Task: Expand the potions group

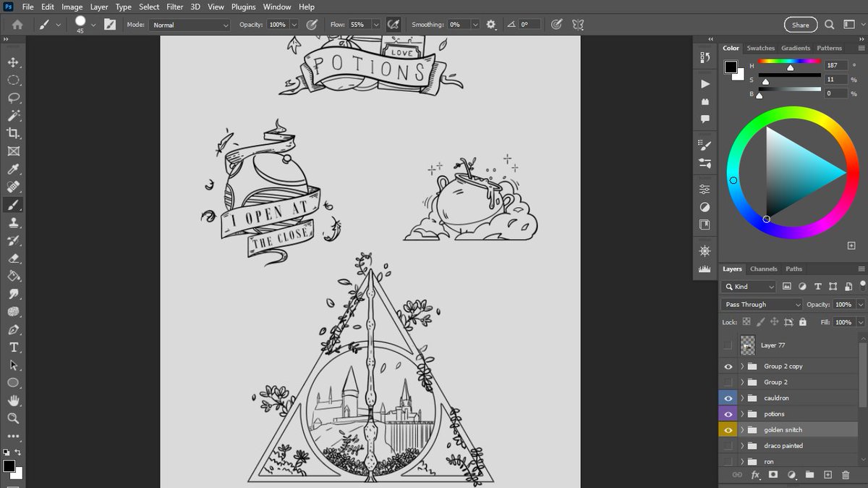Action: [742, 414]
